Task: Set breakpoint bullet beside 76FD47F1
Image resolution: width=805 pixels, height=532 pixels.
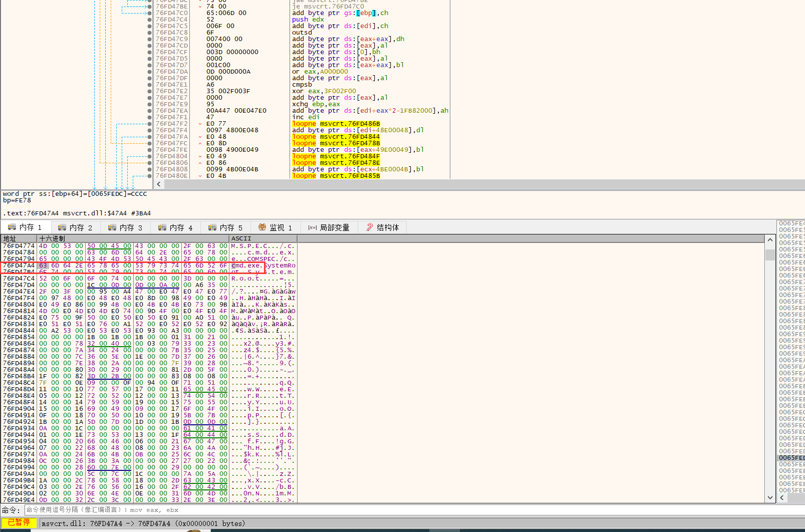Action: 149,117
